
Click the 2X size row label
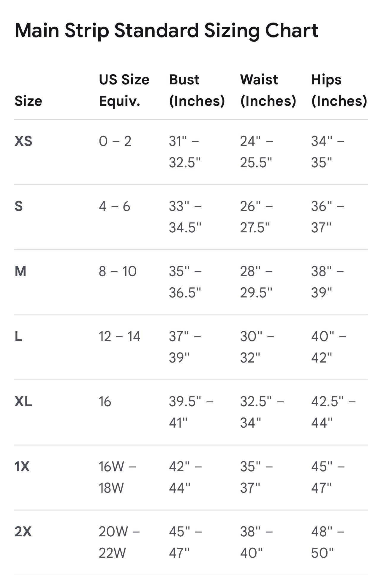click(x=23, y=532)
